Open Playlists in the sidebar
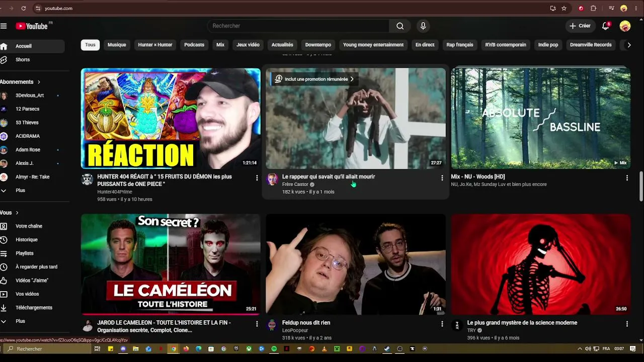The width and height of the screenshot is (644, 362). point(32,253)
